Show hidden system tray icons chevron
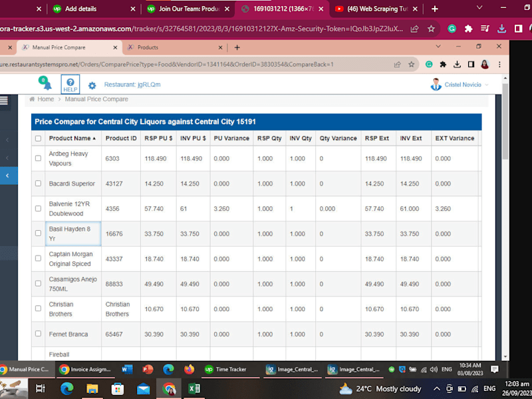 (x=437, y=389)
